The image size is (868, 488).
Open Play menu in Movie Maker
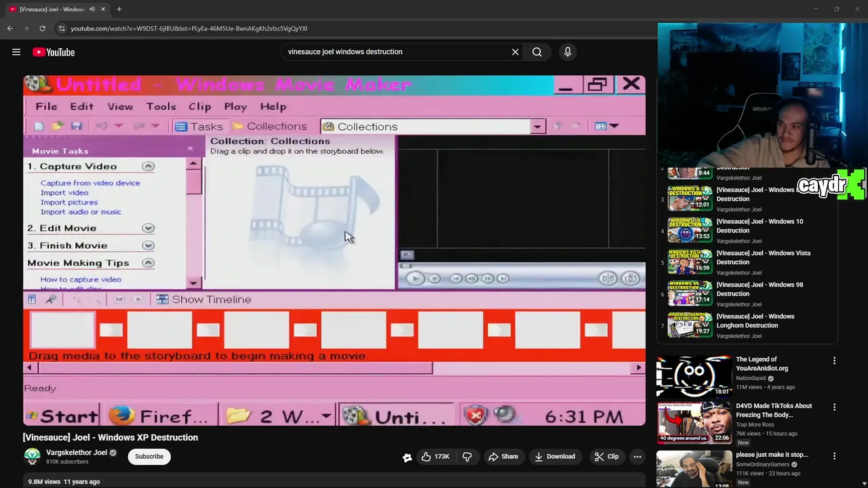coord(235,106)
